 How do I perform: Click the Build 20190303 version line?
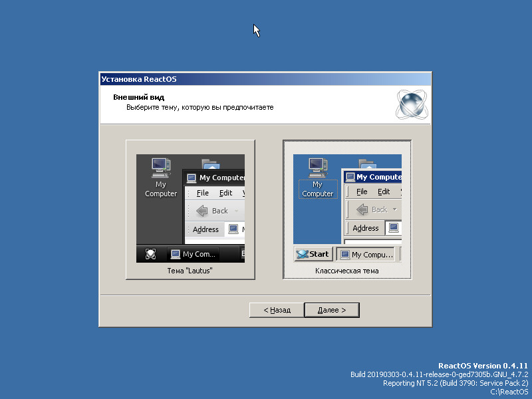coord(440,374)
